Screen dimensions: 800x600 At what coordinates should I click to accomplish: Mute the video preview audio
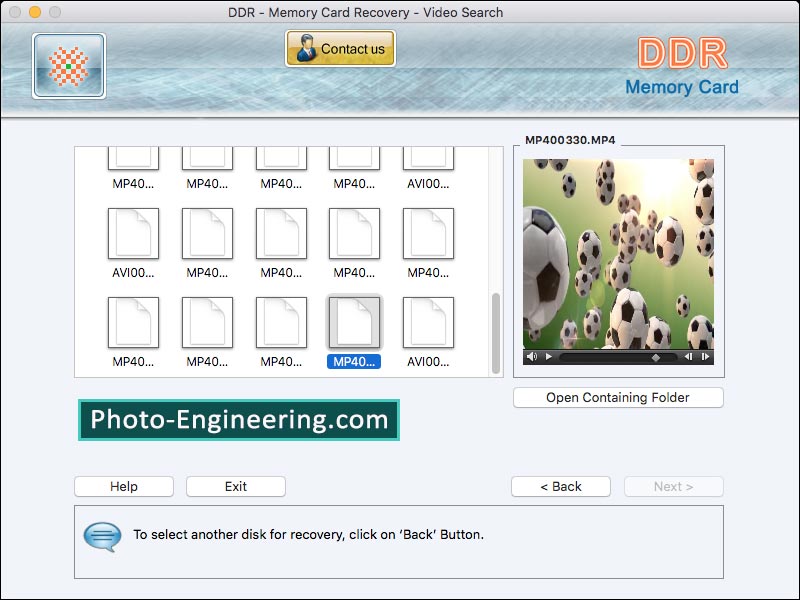pos(532,356)
